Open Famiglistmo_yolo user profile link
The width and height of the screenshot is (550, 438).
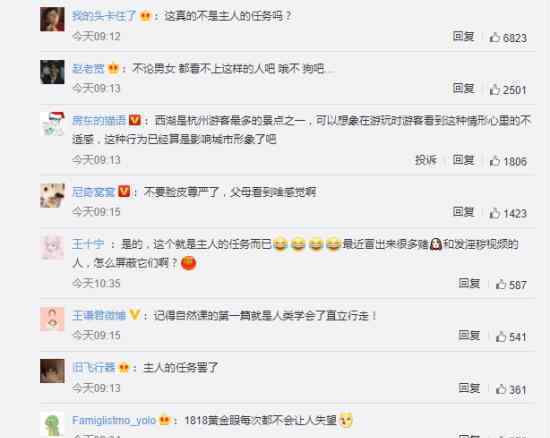[114, 420]
